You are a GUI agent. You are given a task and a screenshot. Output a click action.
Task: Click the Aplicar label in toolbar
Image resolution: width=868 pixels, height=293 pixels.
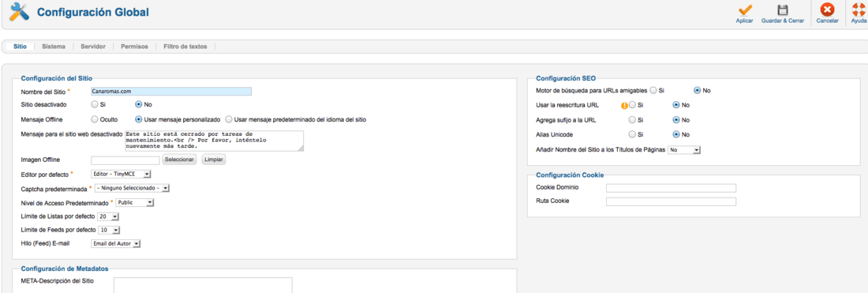[x=745, y=21]
